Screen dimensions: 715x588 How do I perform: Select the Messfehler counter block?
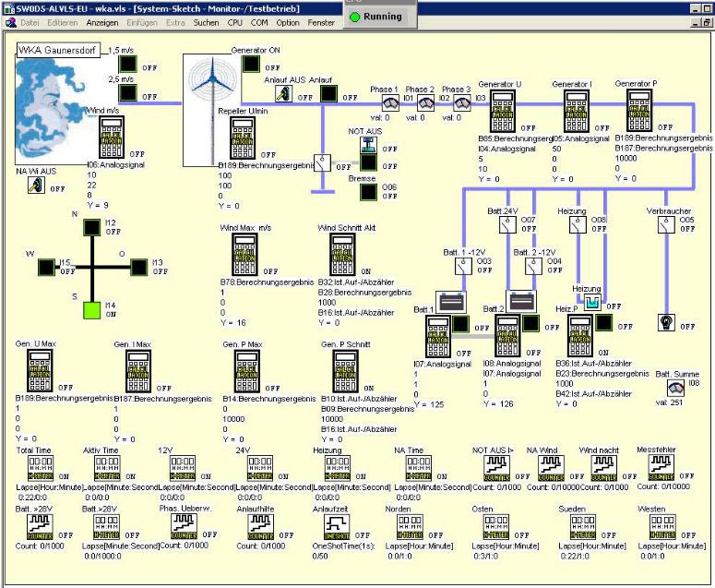pyautogui.click(x=661, y=468)
